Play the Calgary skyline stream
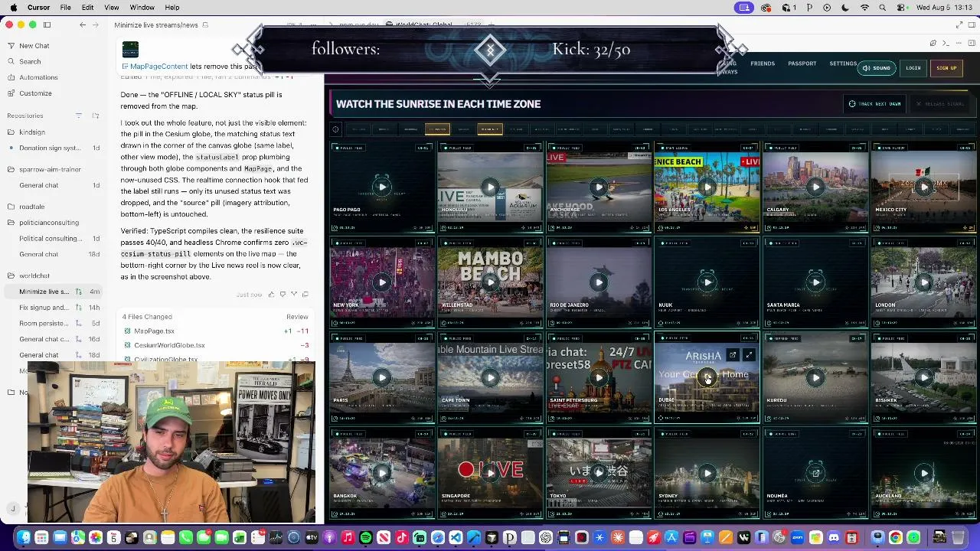980x551 pixels. click(815, 187)
